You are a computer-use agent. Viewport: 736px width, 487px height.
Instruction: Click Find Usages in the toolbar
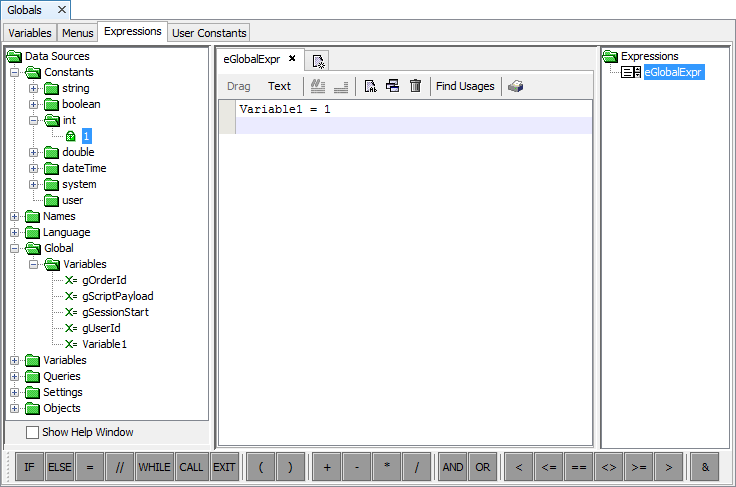465,87
